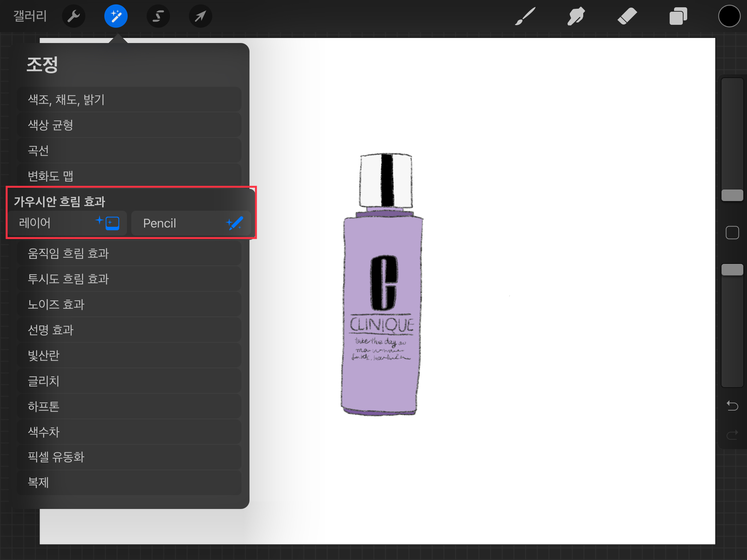Select the Smudge tool
The height and width of the screenshot is (560, 747).
(576, 16)
